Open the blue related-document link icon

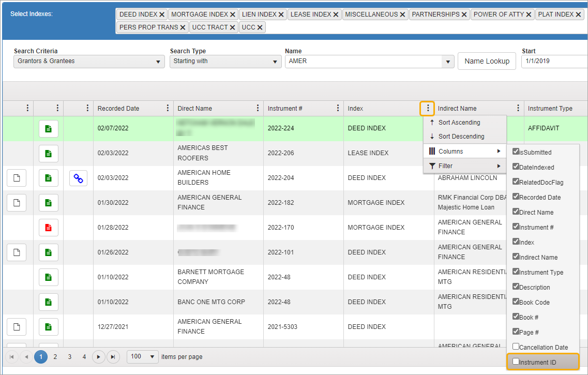coord(78,178)
